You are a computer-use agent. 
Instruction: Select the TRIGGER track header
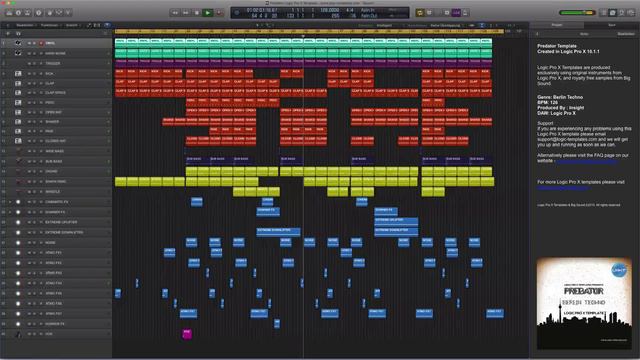tap(56, 63)
